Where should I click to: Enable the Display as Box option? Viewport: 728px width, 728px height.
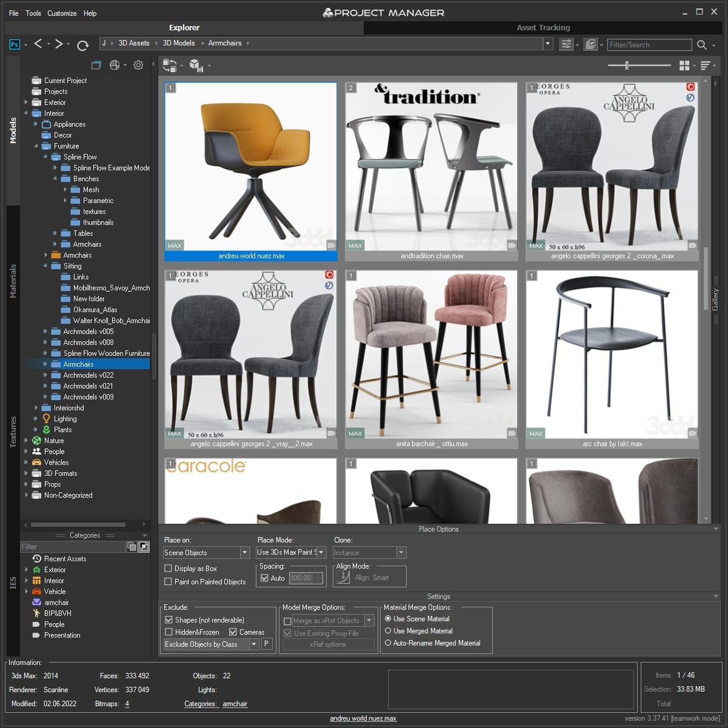pos(169,568)
